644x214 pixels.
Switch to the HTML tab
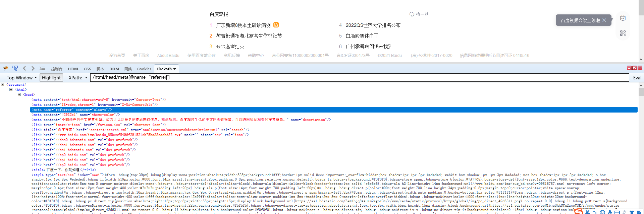pos(73,69)
